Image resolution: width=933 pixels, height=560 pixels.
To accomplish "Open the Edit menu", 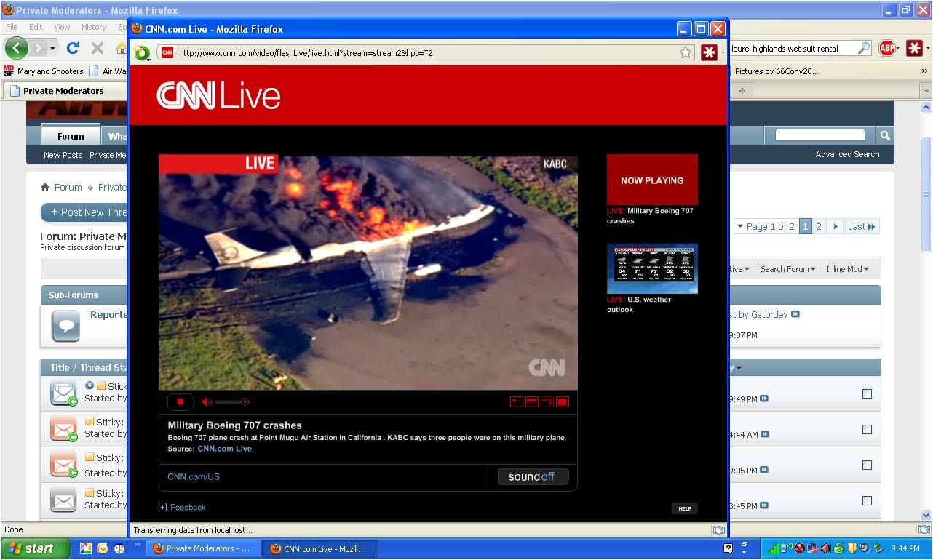I will click(36, 27).
